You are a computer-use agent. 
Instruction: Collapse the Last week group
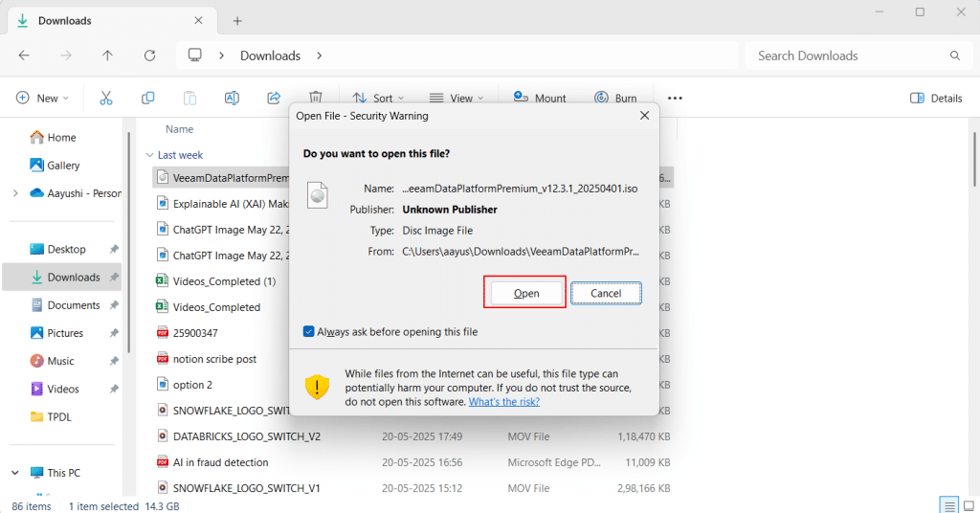[x=149, y=155]
